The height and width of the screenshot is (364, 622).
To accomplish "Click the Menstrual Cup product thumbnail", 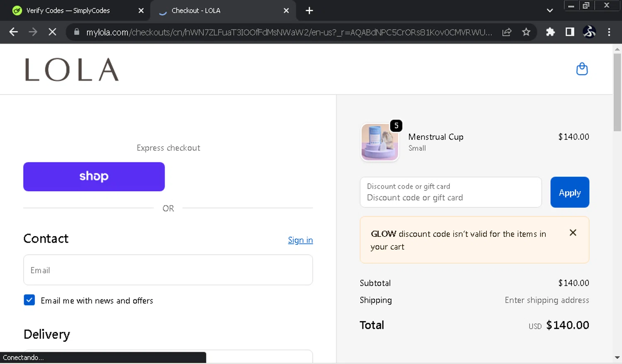I will [379, 142].
